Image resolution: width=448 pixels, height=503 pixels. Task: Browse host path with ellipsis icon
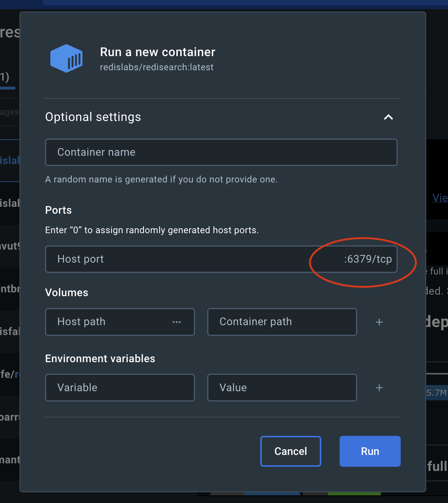click(x=176, y=322)
